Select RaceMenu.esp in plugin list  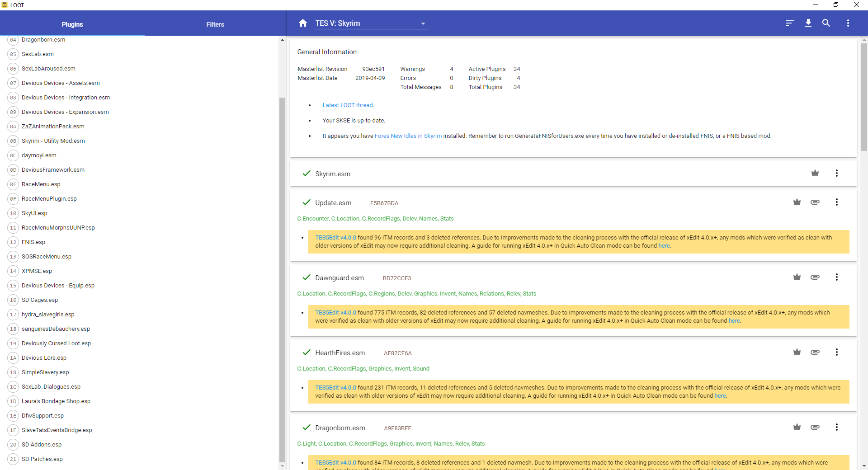[41, 184]
